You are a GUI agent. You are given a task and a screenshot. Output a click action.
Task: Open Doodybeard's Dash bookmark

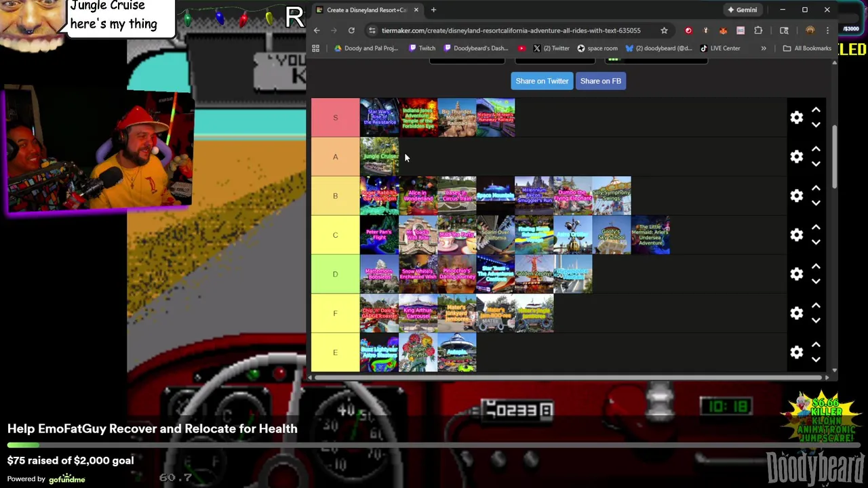(475, 48)
